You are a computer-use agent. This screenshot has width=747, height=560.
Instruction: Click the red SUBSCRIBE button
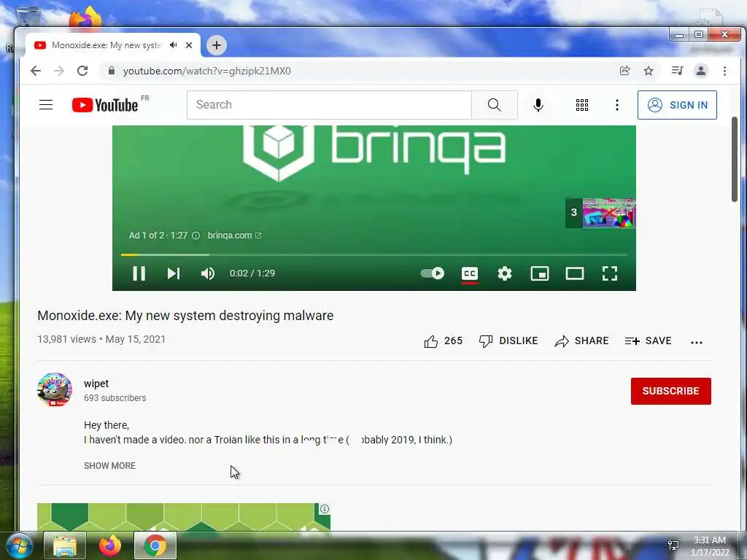point(671,391)
